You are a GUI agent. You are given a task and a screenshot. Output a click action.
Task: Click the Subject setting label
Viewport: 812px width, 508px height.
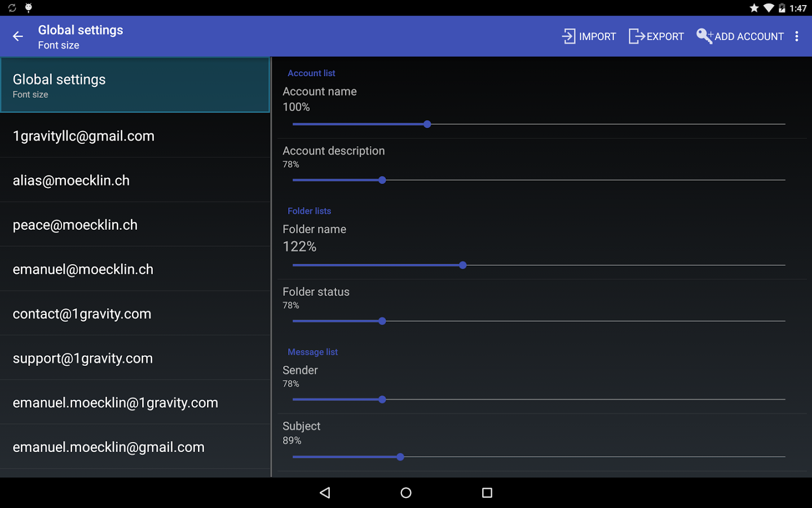click(x=302, y=426)
